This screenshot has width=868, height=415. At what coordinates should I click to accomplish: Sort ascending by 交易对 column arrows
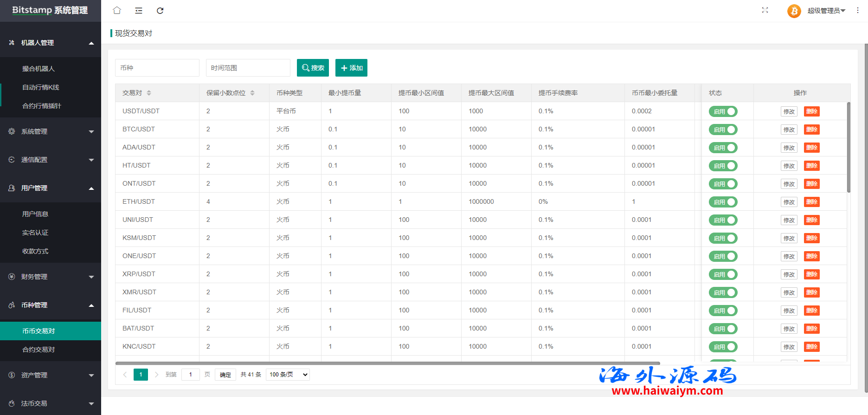[149, 91]
